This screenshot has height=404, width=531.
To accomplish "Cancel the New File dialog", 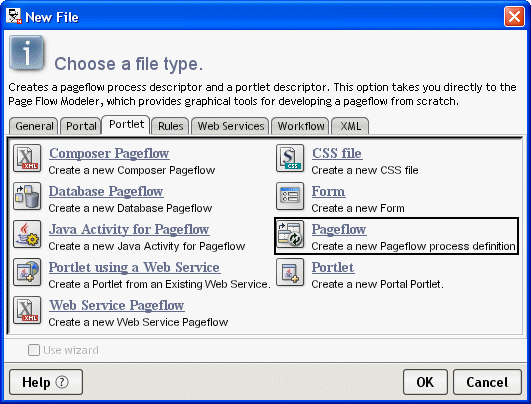I will click(487, 382).
